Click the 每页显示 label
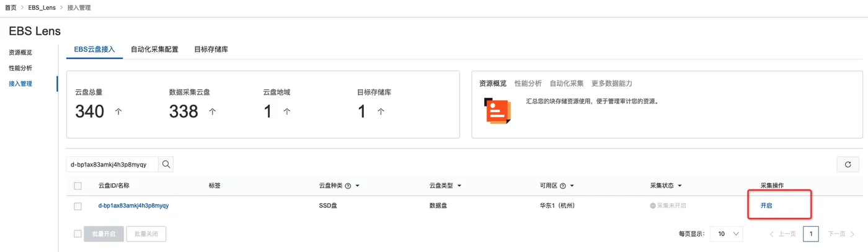This screenshot has width=868, height=252. pos(692,234)
